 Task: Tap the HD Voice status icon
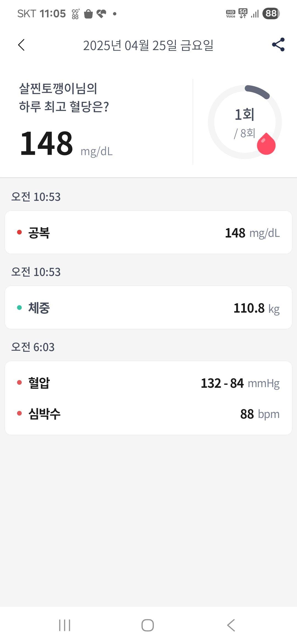pos(230,14)
